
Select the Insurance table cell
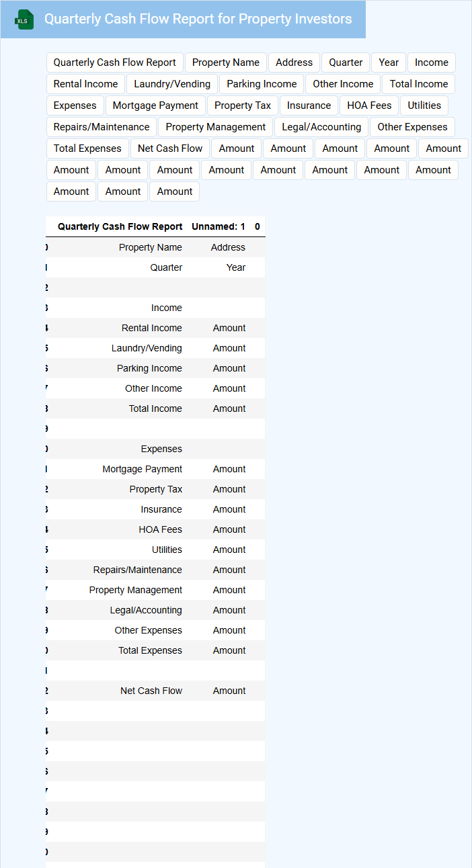pyautogui.click(x=161, y=509)
